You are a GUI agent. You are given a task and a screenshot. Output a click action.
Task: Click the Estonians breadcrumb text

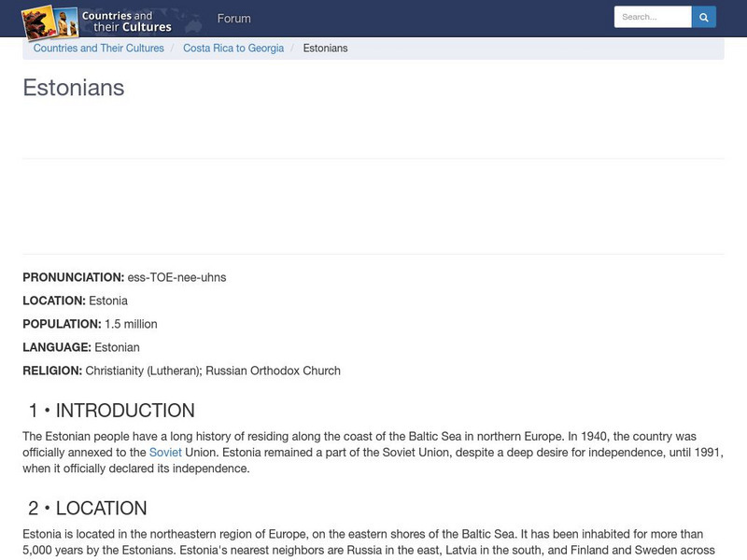(325, 49)
